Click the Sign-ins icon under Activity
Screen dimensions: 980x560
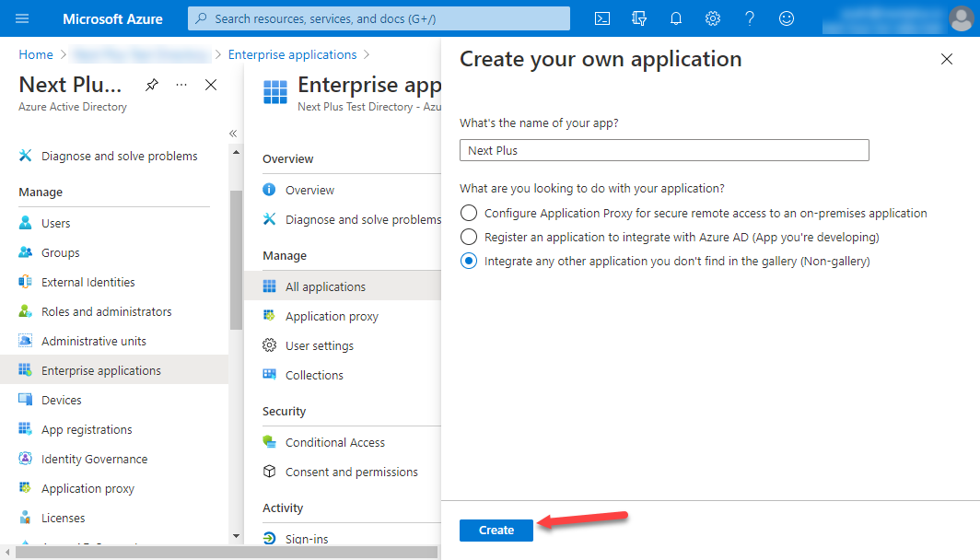(269, 538)
